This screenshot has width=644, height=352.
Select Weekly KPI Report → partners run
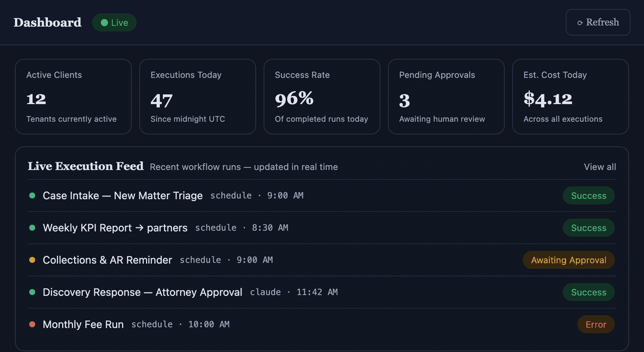pyautogui.click(x=322, y=228)
